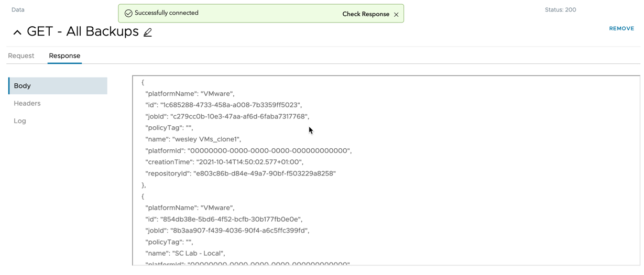Screen dimensions: 644x275
Task: Click the Status: 200 indicator
Action: 560,9
